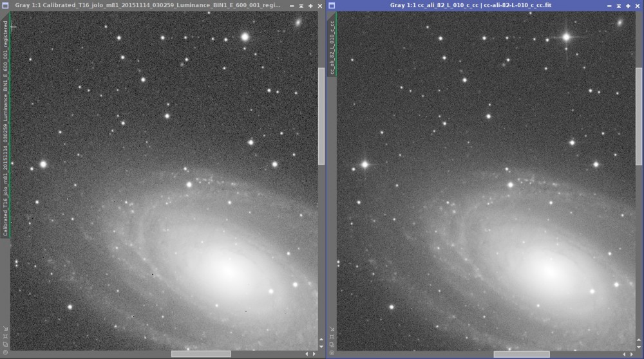Click up-arrow of left window vertical scrollbar
Image resolution: width=644 pixels, height=359 pixels.
321,340
